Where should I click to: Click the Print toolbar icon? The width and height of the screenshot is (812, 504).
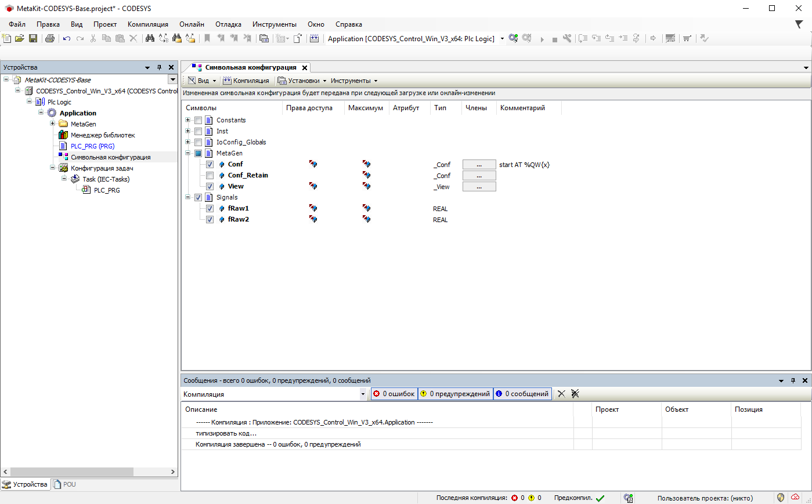click(x=50, y=38)
